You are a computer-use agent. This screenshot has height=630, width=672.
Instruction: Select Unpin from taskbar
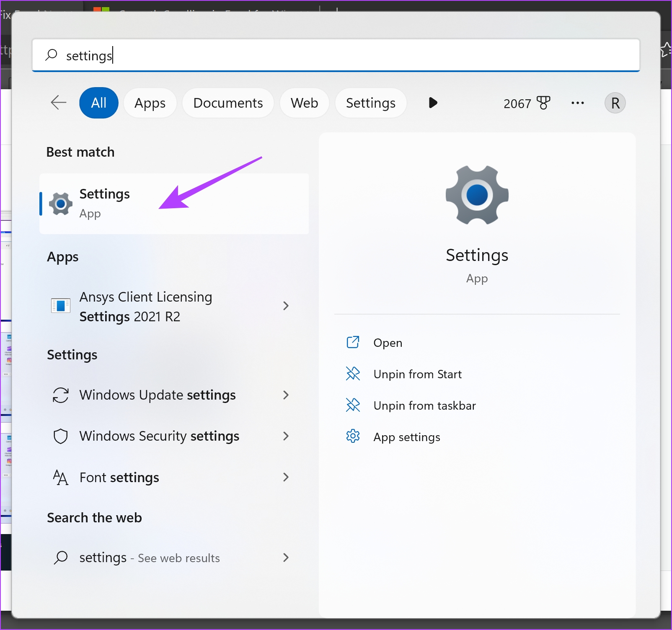click(424, 405)
